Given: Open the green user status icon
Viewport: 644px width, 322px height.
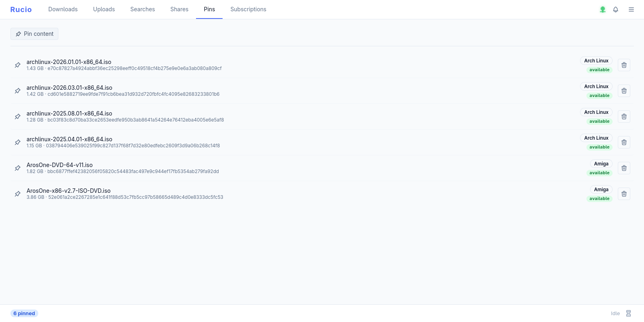Looking at the screenshot, I should (x=603, y=9).
